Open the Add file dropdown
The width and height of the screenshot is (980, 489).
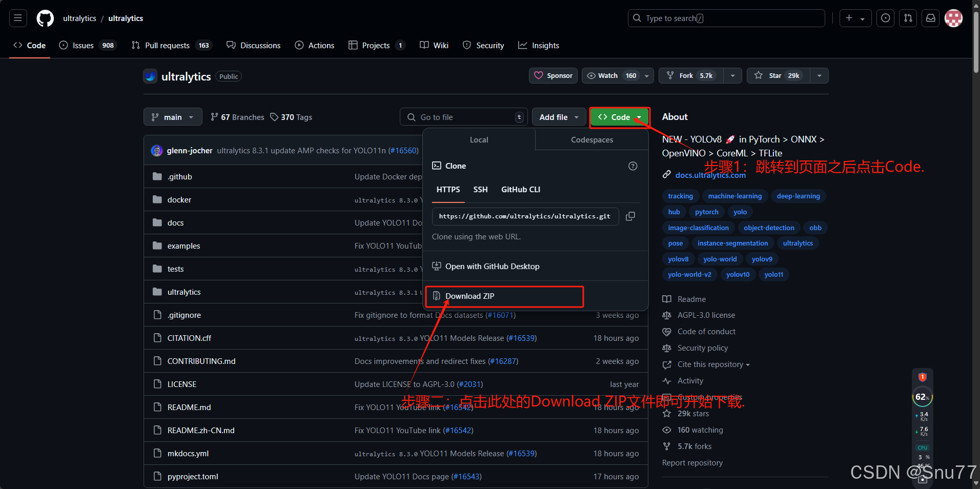559,117
